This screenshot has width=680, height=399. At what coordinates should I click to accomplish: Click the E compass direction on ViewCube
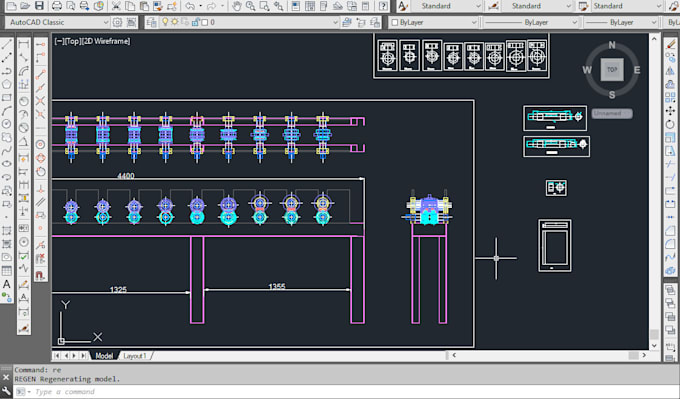coord(637,70)
